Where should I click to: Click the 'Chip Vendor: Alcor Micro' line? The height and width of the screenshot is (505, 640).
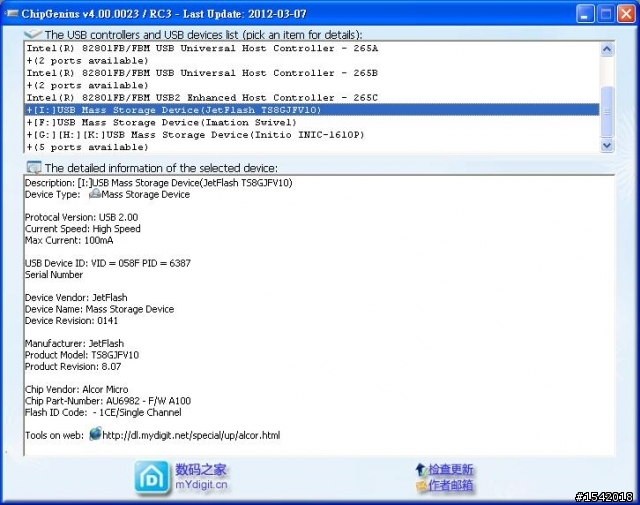tap(77, 389)
